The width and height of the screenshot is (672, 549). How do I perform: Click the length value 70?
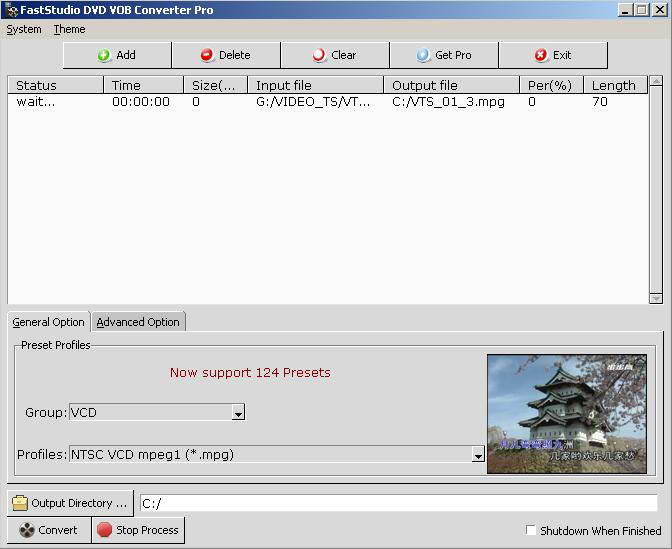tap(600, 102)
